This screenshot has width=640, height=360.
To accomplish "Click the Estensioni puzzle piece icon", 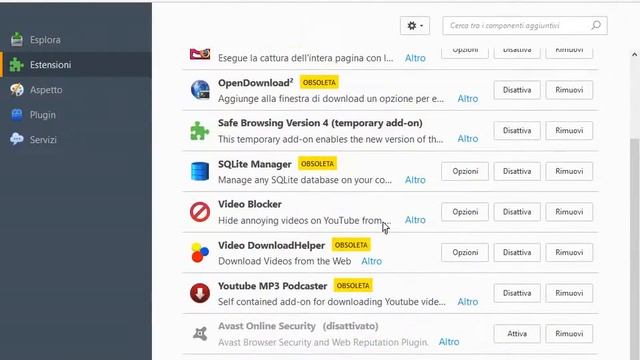I will (x=17, y=64).
